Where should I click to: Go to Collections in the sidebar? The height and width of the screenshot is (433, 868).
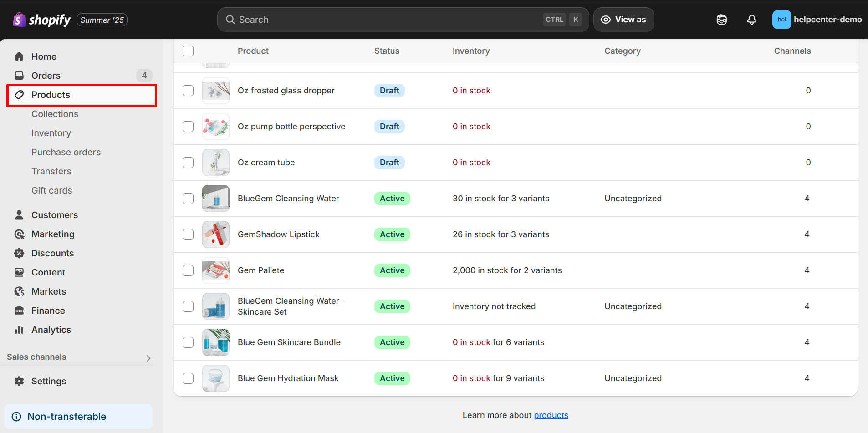(x=55, y=114)
